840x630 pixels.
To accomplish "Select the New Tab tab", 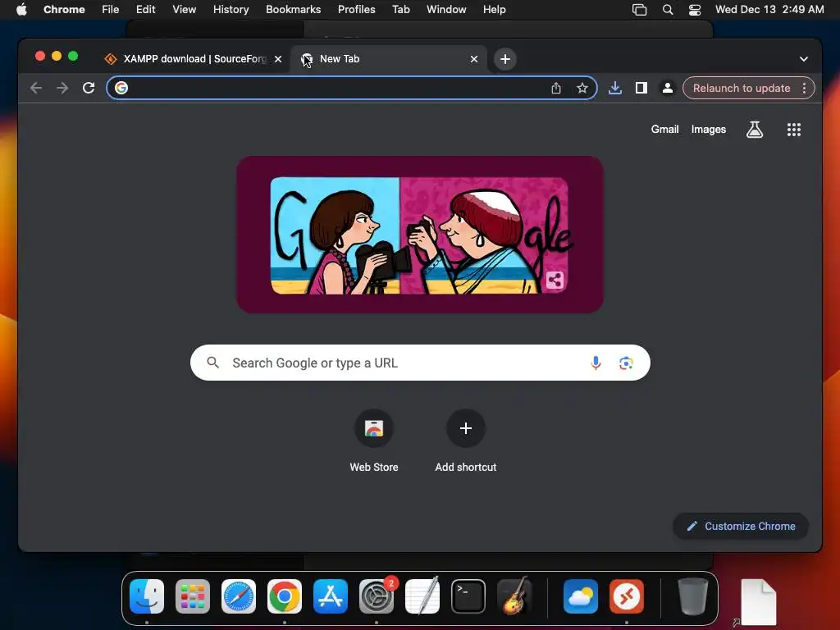I will pyautogui.click(x=389, y=59).
